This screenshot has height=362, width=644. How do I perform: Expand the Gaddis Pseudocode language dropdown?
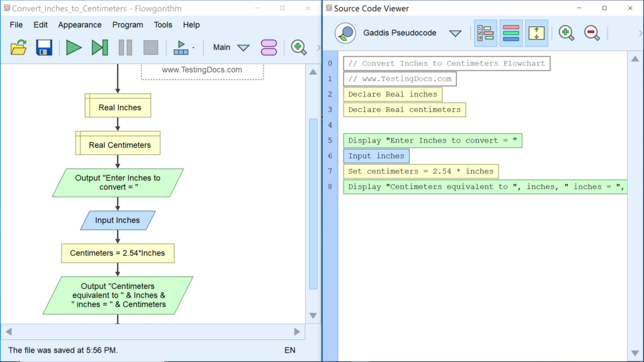[x=455, y=33]
